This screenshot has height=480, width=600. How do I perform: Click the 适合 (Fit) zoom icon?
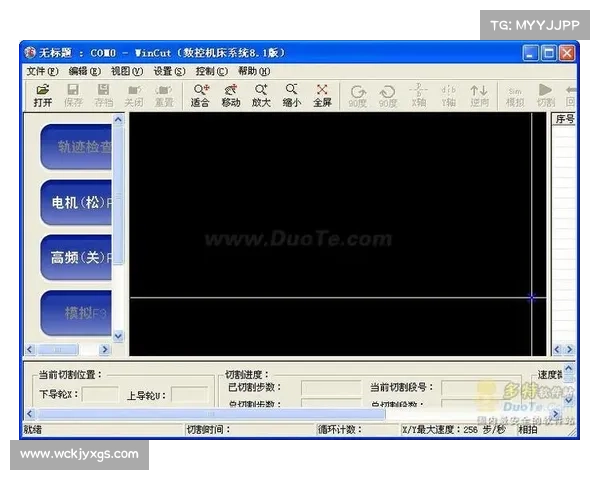tap(200, 95)
